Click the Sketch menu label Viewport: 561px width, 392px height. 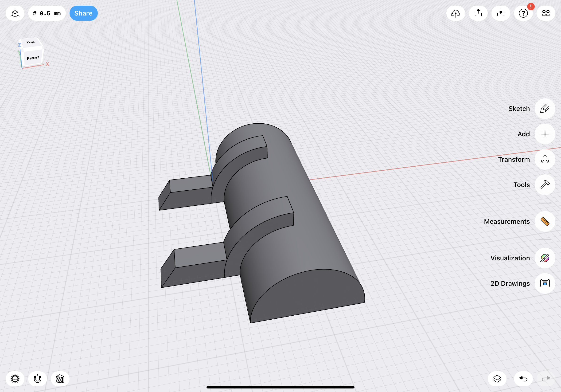[519, 109]
